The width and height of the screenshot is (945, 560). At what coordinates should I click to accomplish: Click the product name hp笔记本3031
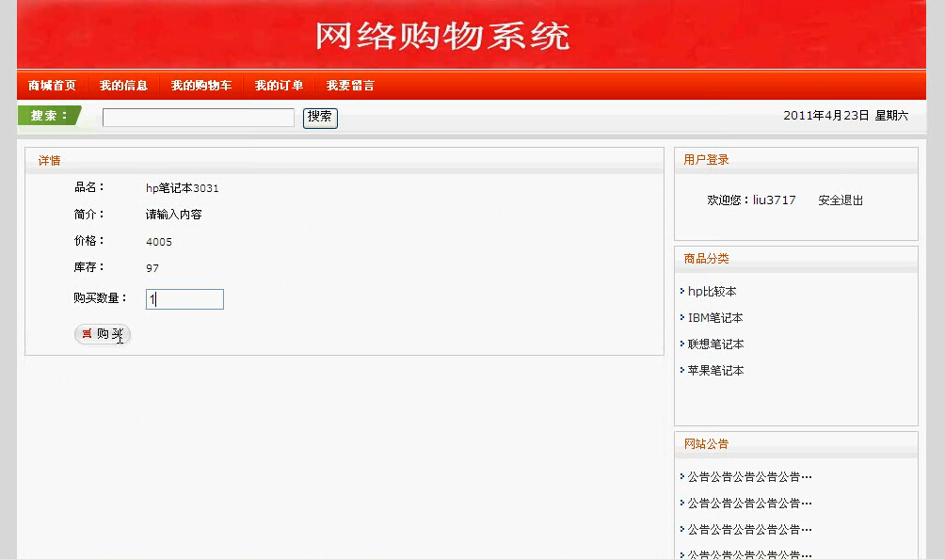pos(182,188)
